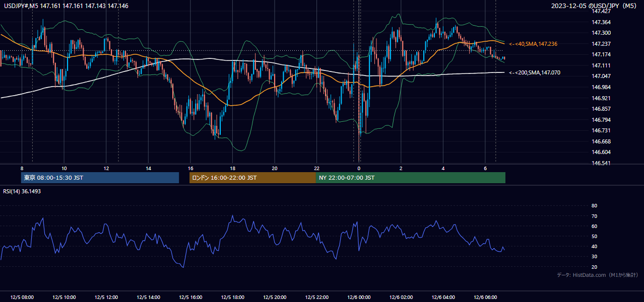
Task: Click hour label 8 under price chart
Action: (22, 168)
